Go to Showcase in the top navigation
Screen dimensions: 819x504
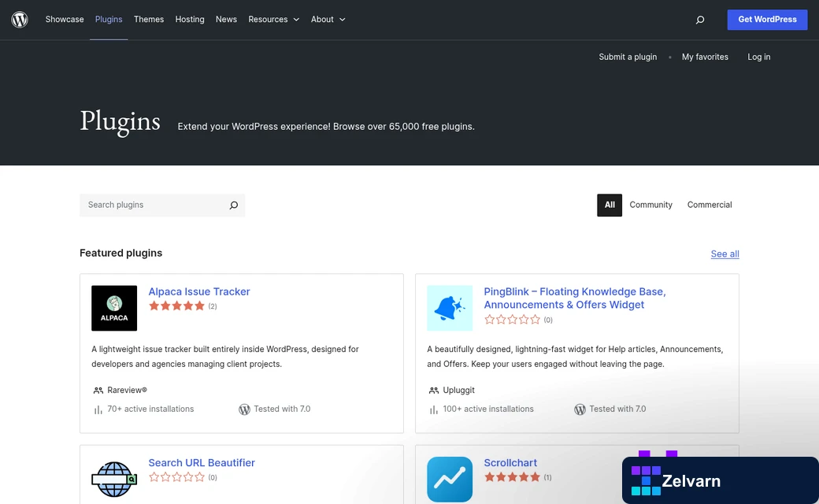[x=65, y=20]
